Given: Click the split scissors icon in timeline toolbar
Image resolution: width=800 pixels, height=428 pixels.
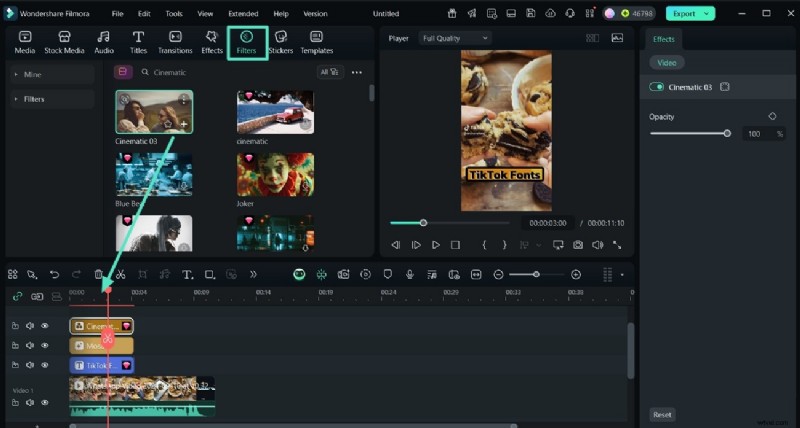Looking at the screenshot, I should 120,274.
